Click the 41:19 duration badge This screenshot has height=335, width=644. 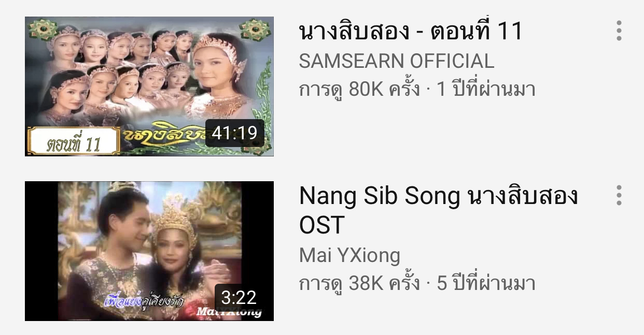tap(235, 133)
